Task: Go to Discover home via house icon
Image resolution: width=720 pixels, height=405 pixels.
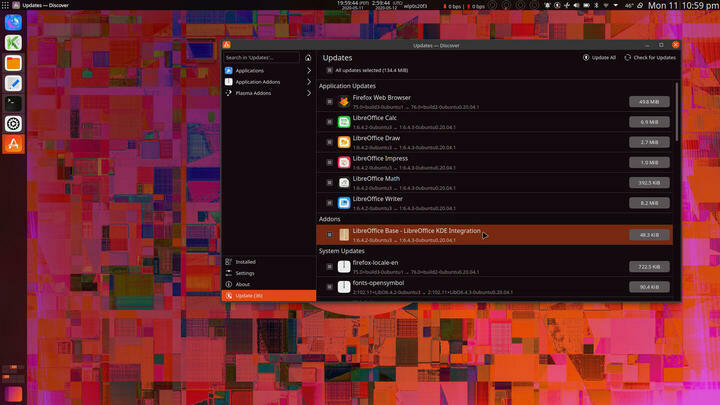Action: click(x=308, y=57)
